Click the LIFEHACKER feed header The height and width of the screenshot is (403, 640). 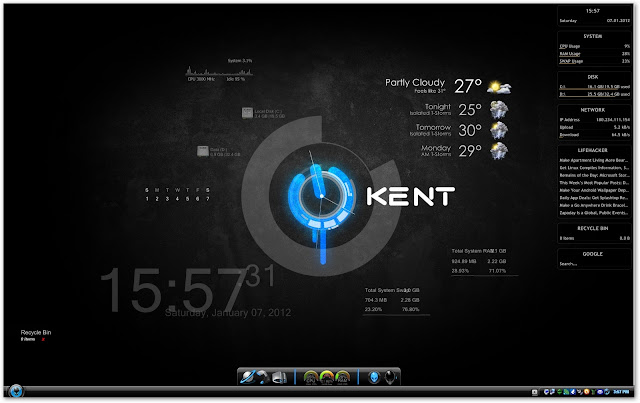pos(593,150)
